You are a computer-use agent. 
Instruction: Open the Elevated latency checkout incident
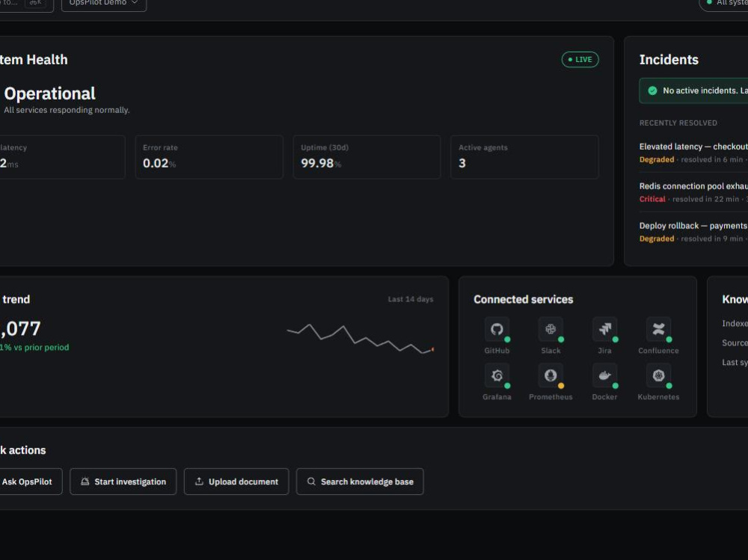point(693,153)
